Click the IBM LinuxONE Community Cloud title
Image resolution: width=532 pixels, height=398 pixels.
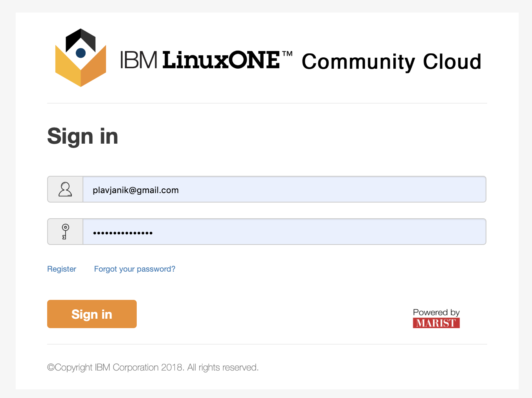[x=301, y=61]
